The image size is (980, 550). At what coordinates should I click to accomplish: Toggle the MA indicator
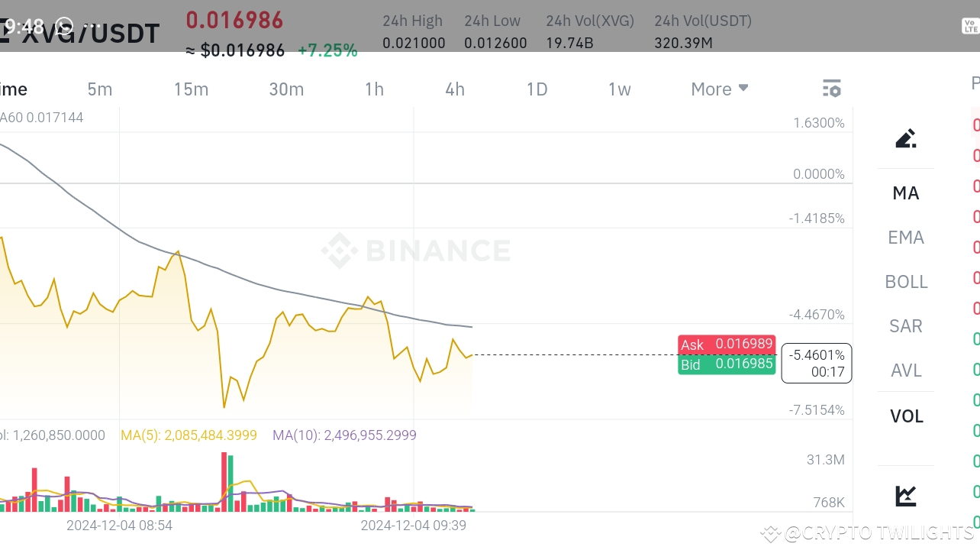905,193
